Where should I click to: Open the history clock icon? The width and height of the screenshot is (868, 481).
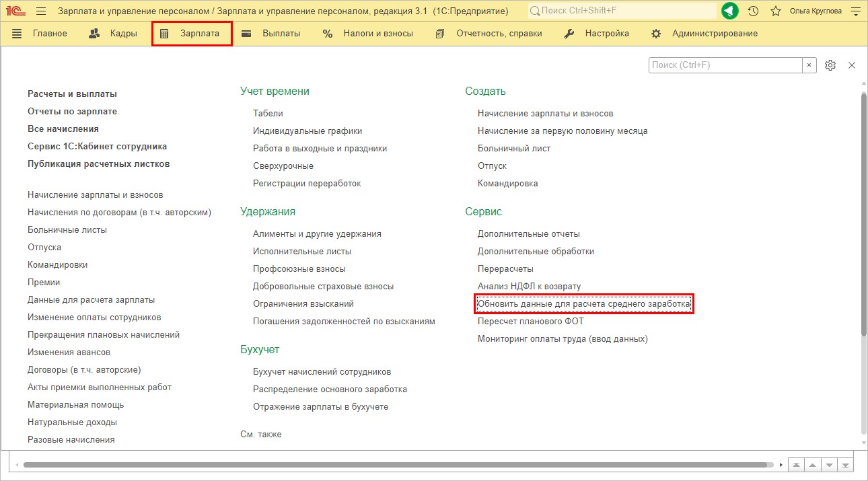pos(753,11)
